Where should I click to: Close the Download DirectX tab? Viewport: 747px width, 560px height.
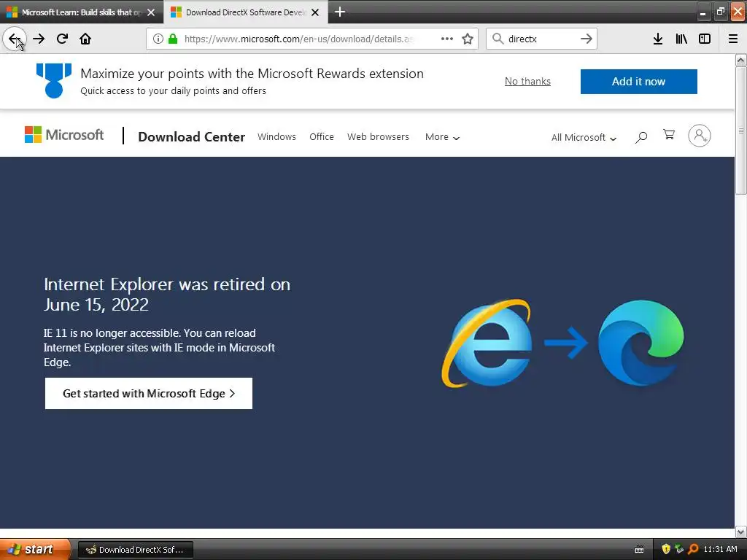[x=315, y=12]
